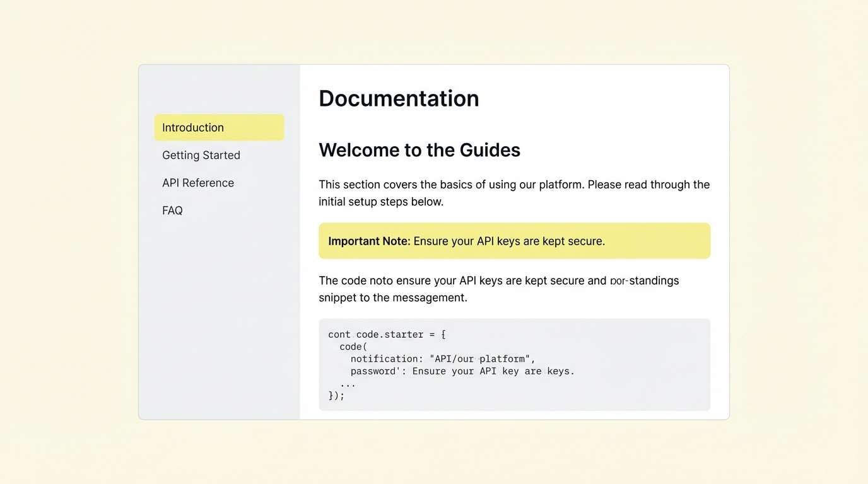Click the ellipsis line in the code
The height and width of the screenshot is (484, 868).
point(346,383)
